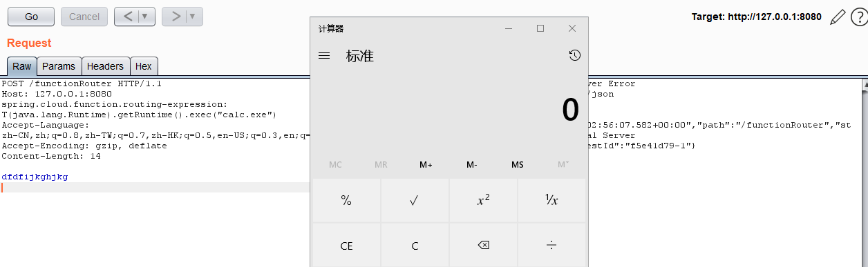The height and width of the screenshot is (267, 868).
Task: Switch to the Hex request tab
Action: click(144, 66)
